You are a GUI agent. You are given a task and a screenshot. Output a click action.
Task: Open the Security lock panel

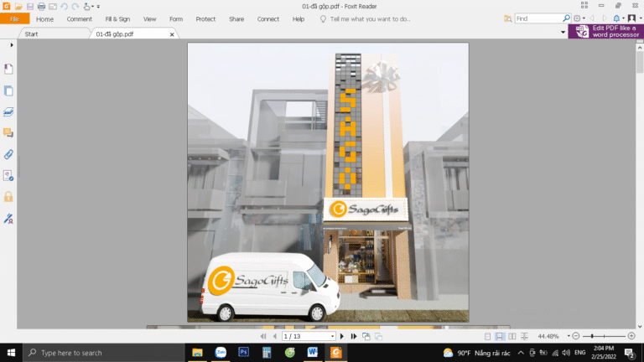(8, 197)
